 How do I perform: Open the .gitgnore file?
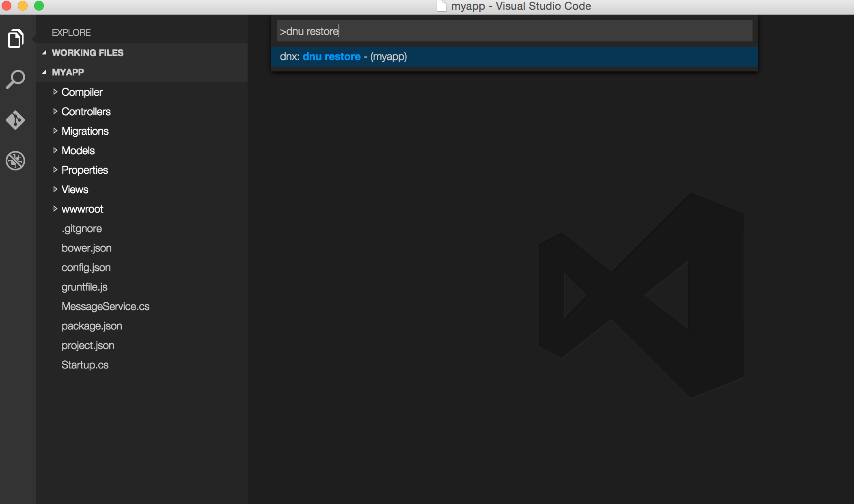tap(82, 229)
